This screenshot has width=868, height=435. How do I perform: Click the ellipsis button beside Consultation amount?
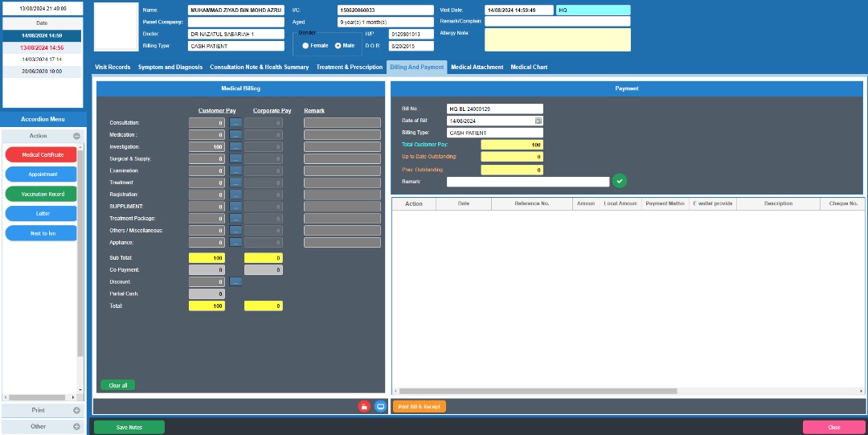[235, 123]
